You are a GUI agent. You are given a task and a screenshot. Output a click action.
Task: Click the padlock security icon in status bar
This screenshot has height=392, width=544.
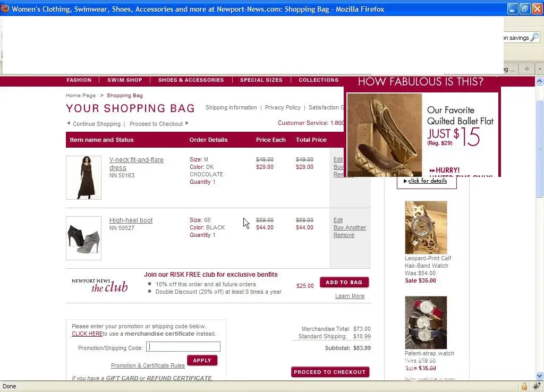(524, 386)
